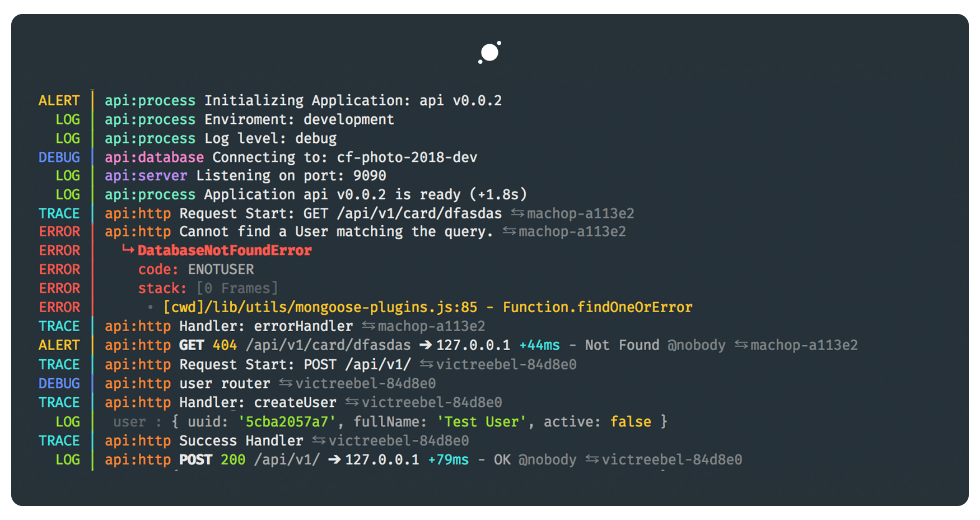Select the text 'Listening on port: 9090'

pos(291,176)
